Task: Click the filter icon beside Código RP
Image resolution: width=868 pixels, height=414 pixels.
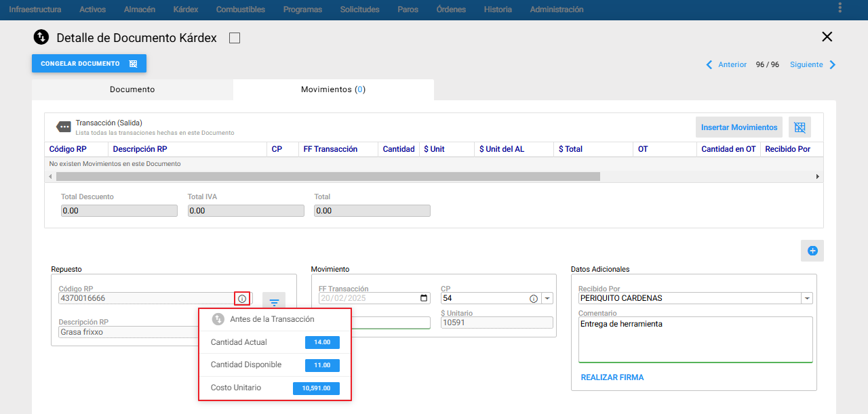Action: tap(274, 302)
